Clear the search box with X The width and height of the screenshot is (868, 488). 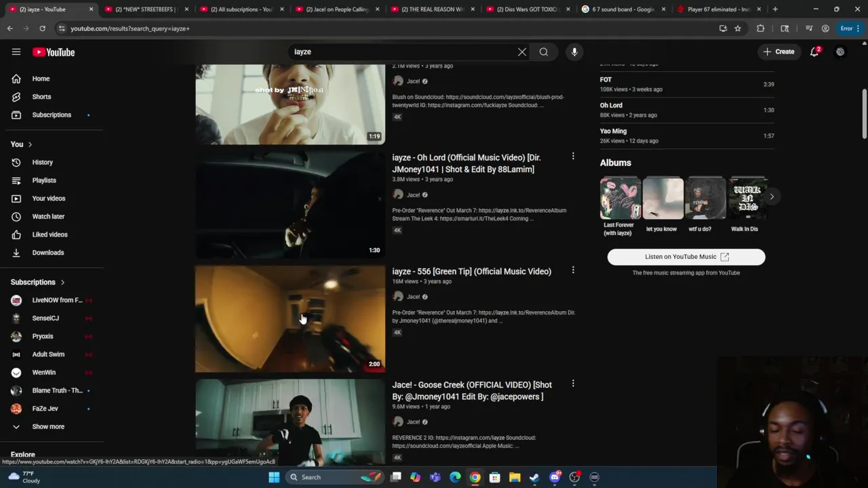522,52
